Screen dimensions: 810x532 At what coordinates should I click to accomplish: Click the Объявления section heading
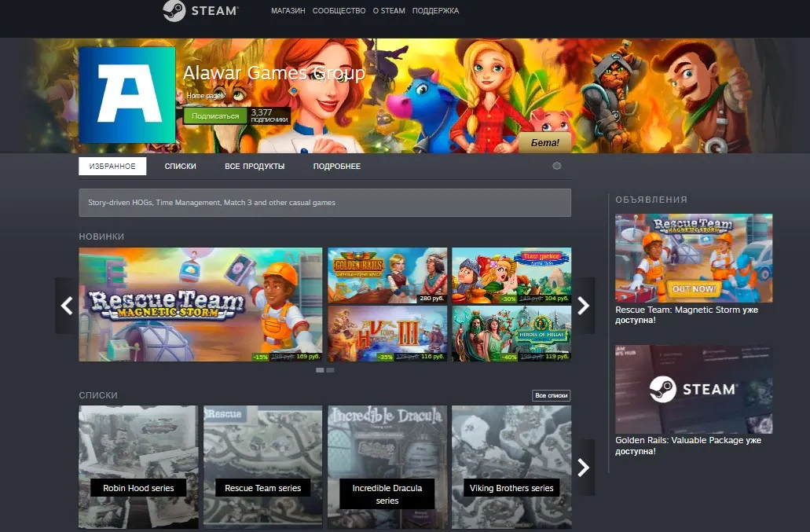(651, 200)
